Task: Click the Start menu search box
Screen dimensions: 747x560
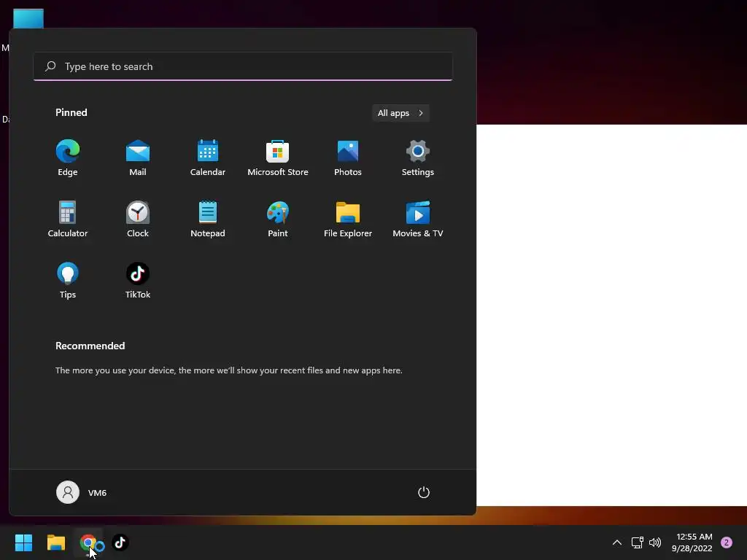Action: tap(243, 66)
